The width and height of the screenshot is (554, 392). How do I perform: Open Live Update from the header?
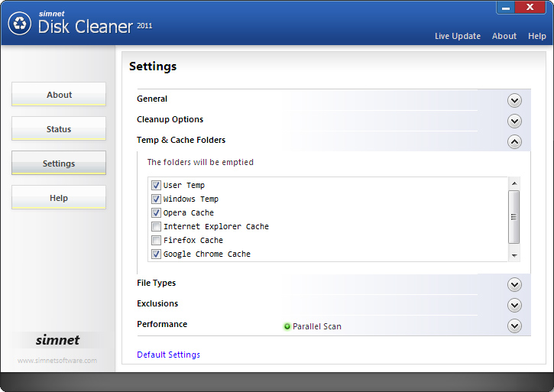click(457, 36)
